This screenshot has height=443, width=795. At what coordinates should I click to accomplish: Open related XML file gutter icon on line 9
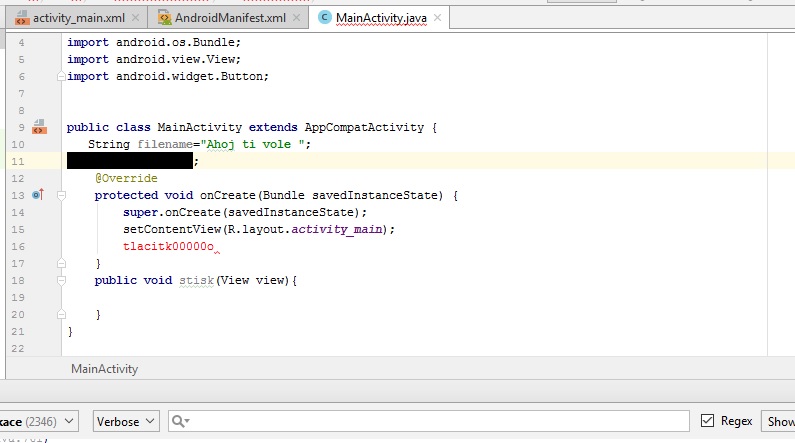pos(39,127)
